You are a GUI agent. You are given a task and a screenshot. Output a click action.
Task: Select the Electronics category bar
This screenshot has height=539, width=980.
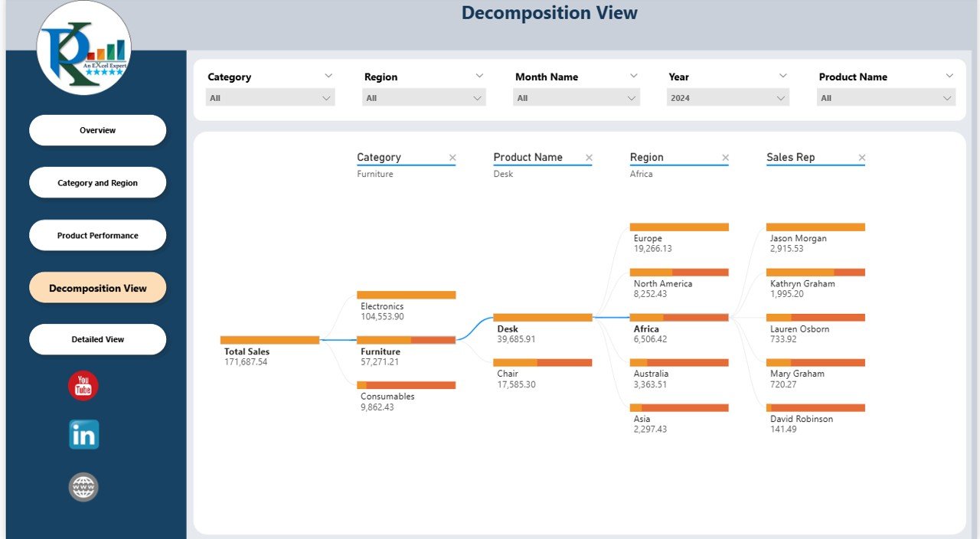click(x=406, y=295)
